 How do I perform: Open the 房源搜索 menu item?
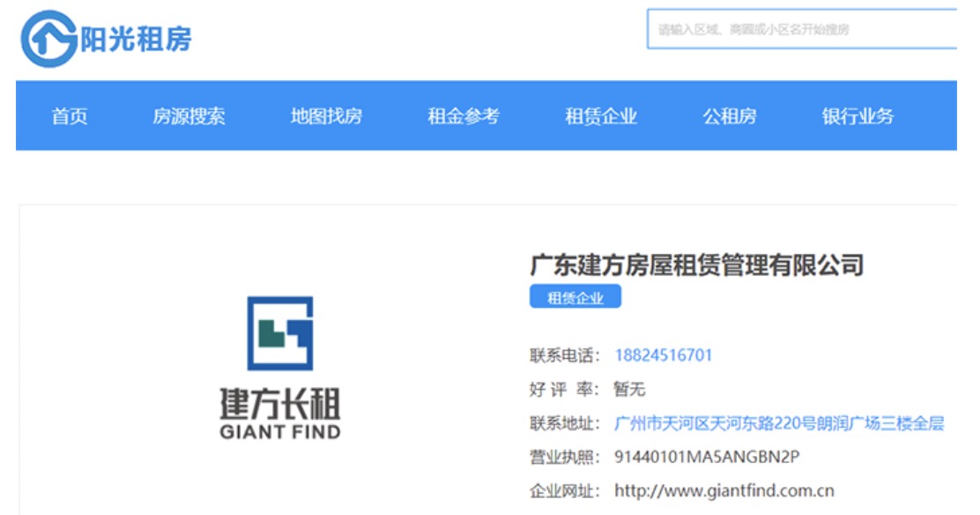click(189, 116)
